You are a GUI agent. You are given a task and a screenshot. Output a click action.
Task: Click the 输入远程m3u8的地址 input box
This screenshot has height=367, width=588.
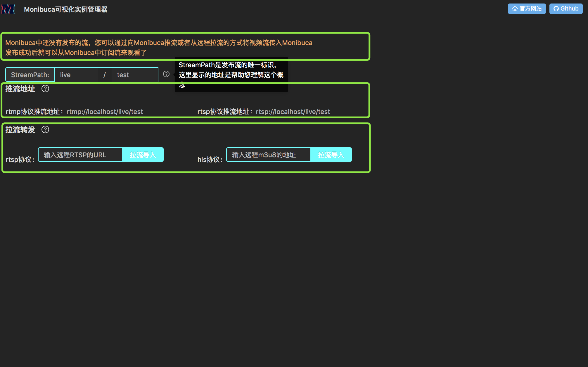pos(268,155)
